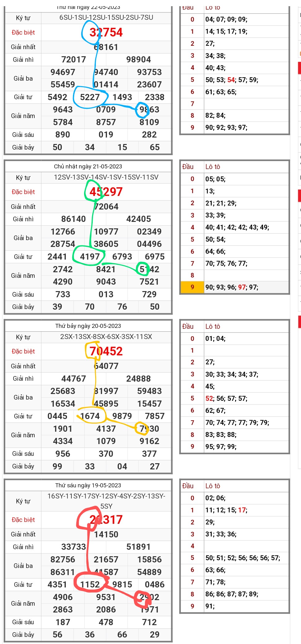Click the loto row 50; 51; 52; 56; 56; 56; 57

point(243,558)
